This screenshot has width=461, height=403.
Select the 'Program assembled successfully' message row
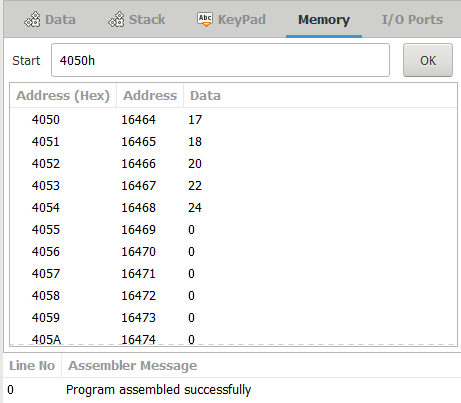(232, 390)
